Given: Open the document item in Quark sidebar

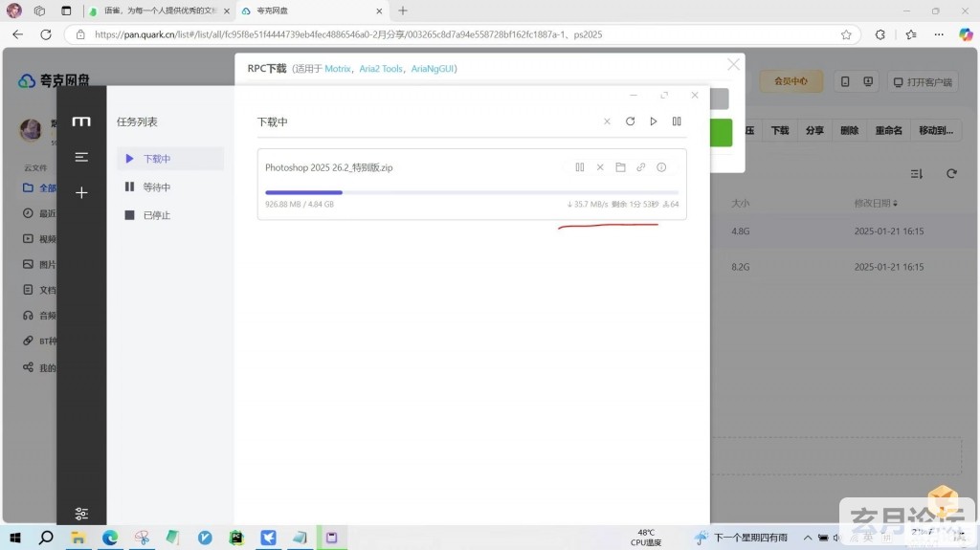Looking at the screenshot, I should [38, 290].
